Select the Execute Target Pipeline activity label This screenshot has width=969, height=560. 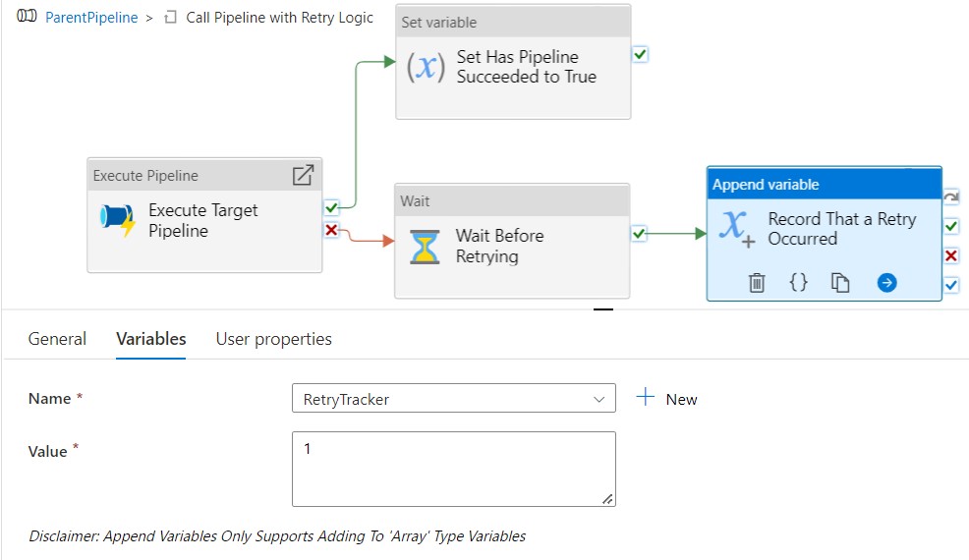[203, 220]
